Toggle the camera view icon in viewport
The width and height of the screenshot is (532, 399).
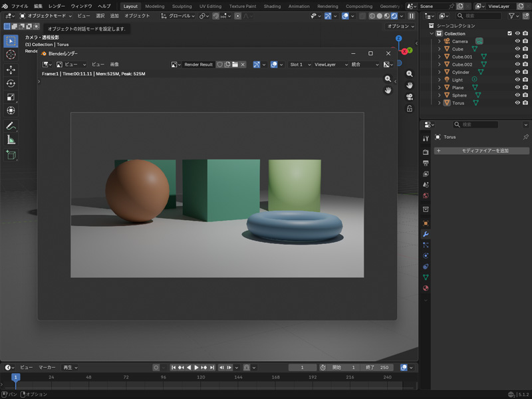click(410, 97)
